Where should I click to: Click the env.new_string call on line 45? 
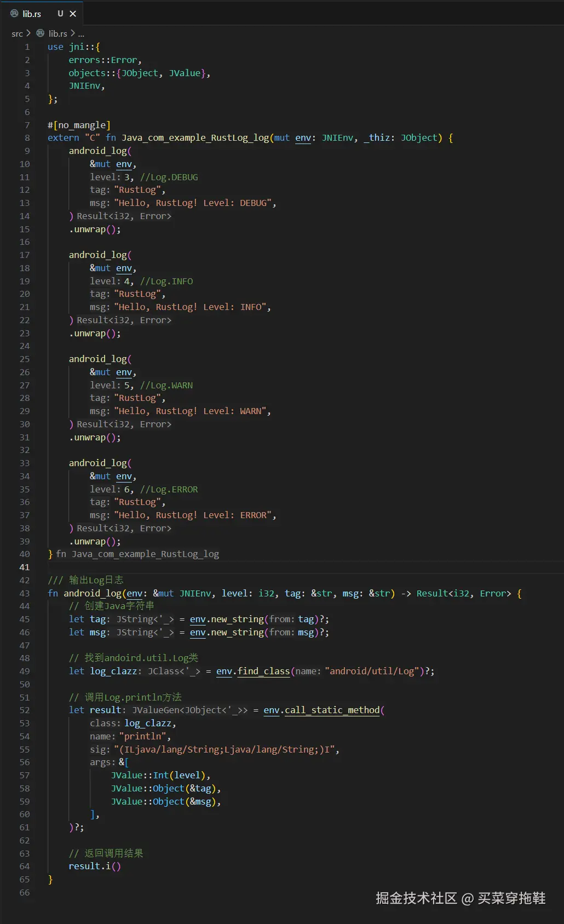tap(227, 619)
